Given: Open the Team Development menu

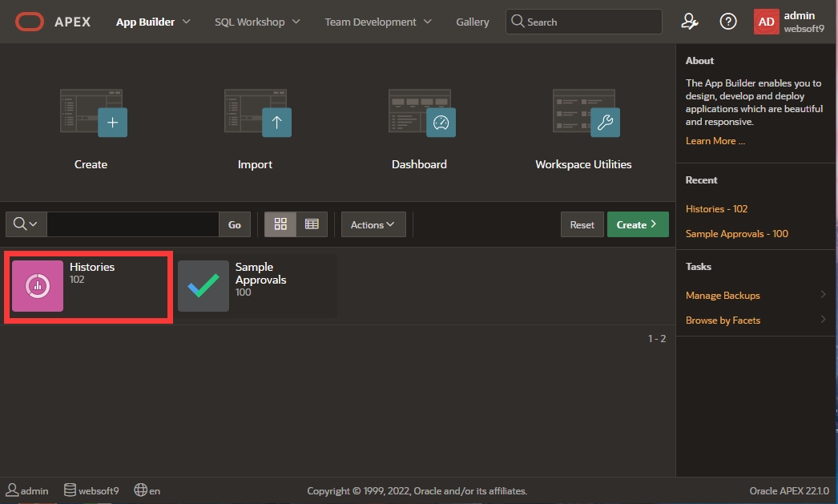Looking at the screenshot, I should (x=377, y=22).
